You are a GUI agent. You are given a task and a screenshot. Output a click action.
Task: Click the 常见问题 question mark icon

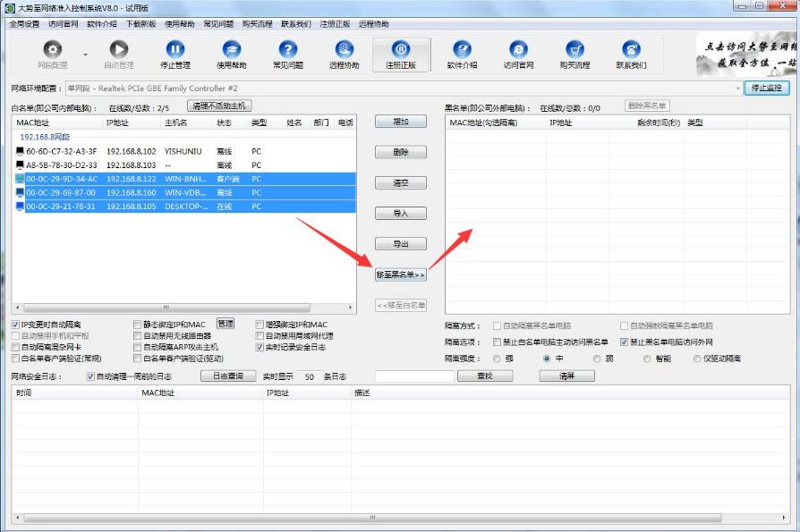[288, 49]
